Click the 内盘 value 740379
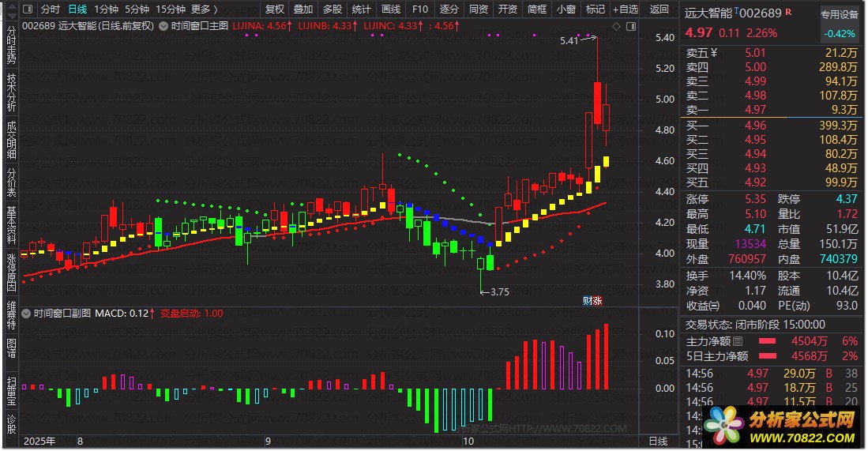This screenshot has height=451, width=868. [x=839, y=259]
